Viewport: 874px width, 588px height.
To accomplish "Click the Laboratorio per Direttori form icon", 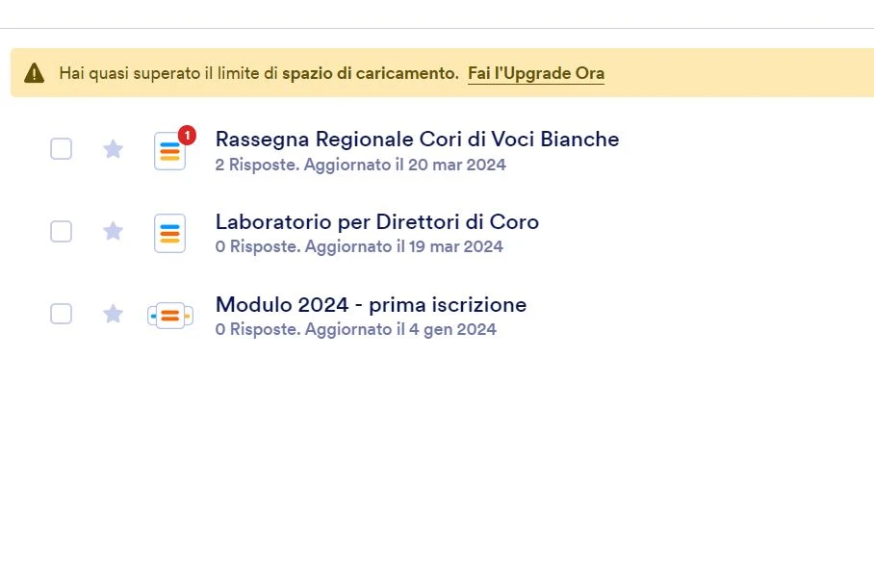I will pyautogui.click(x=169, y=232).
